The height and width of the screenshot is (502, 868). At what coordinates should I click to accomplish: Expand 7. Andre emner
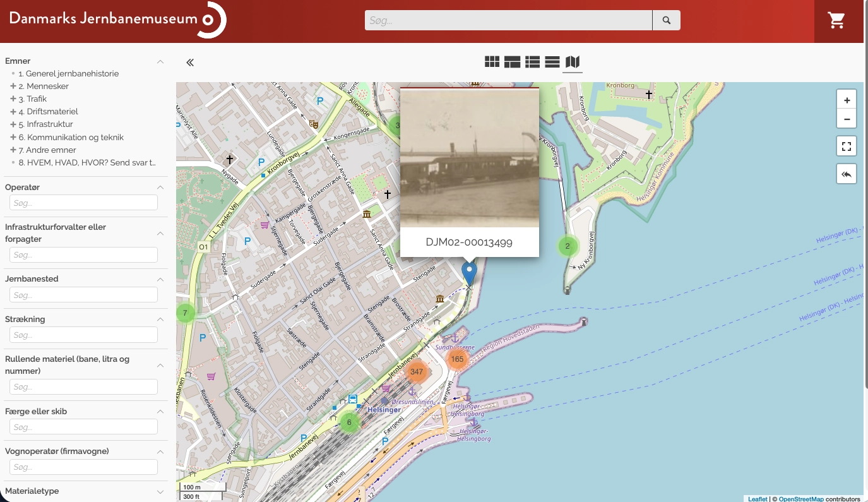pyautogui.click(x=13, y=150)
